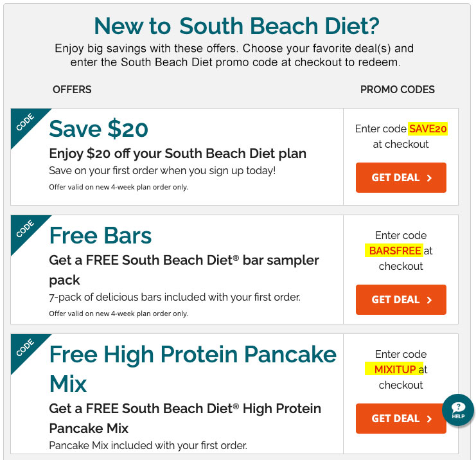Click Free High Protein Pancake Mix heading
476x460 pixels.
[193, 369]
